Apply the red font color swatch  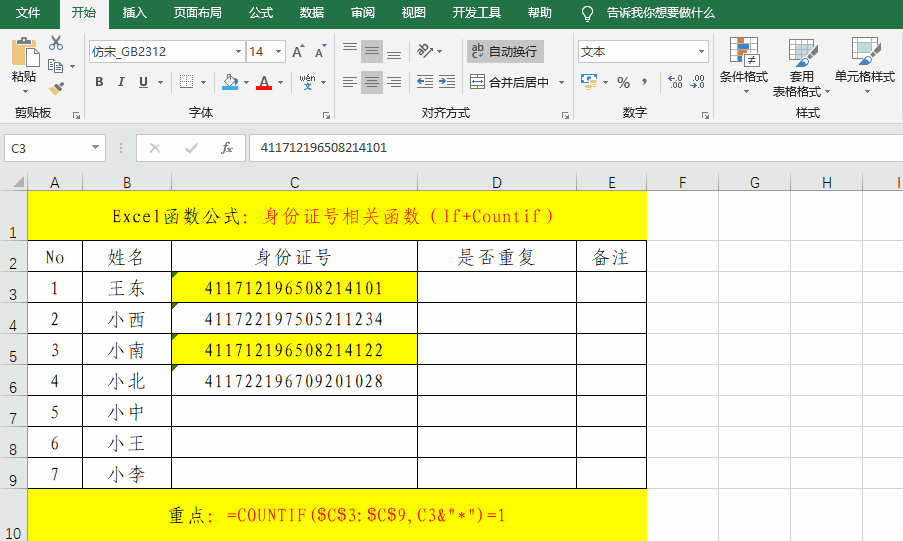click(x=264, y=82)
